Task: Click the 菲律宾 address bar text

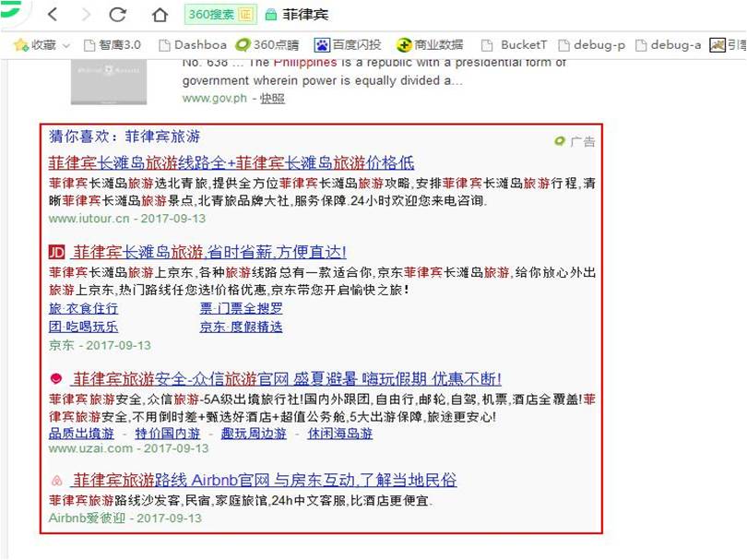Action: pos(305,14)
